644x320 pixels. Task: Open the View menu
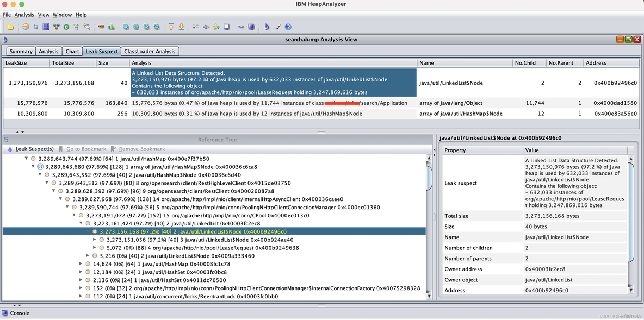tap(44, 15)
